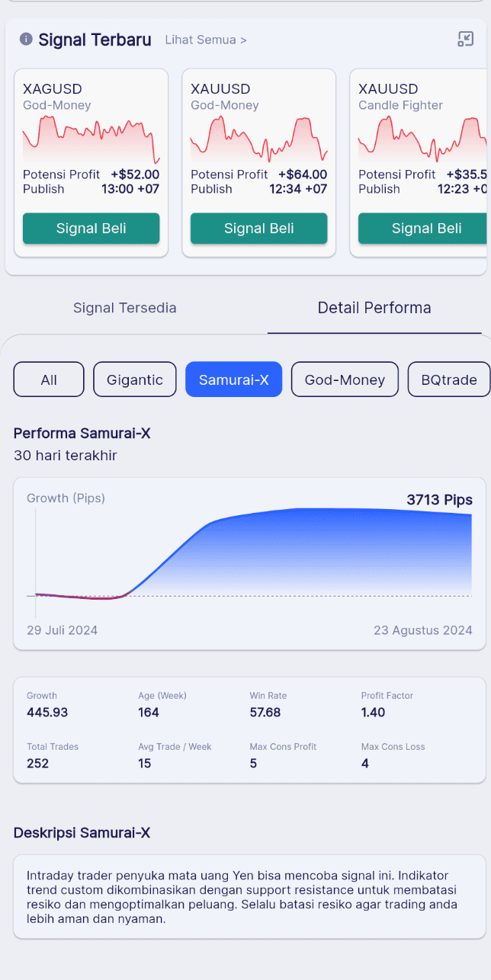The height and width of the screenshot is (980, 491).
Task: Select the All filter chip
Action: tap(49, 380)
